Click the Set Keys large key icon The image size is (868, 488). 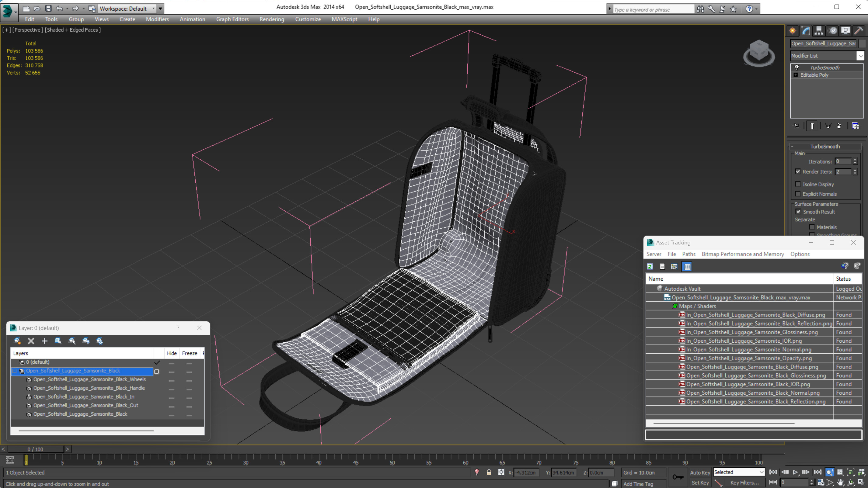pos(678,477)
